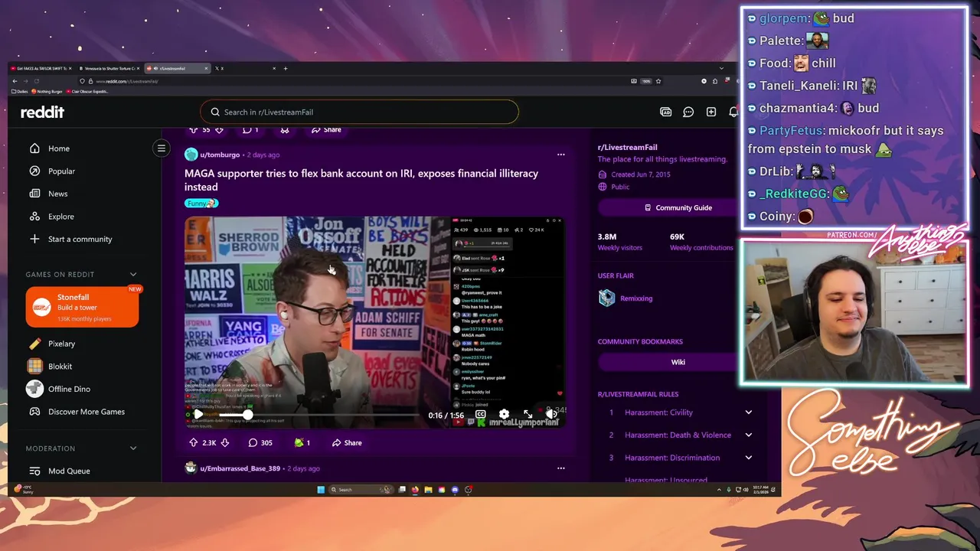Click the Funny flair tag
The height and width of the screenshot is (551, 980).
point(201,204)
